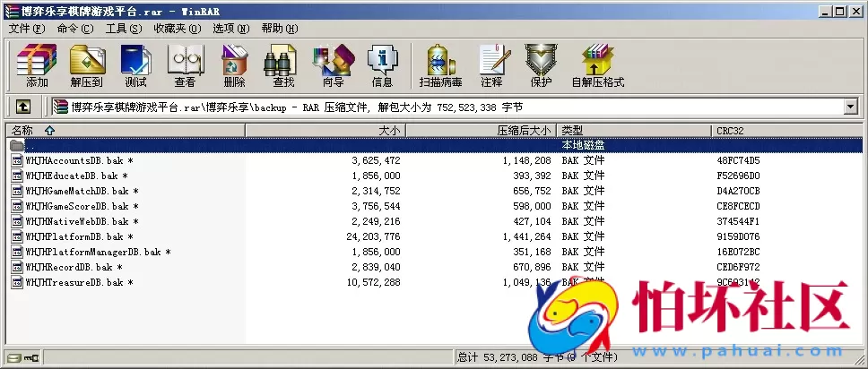This screenshot has height=369, width=868.
Task: Click file icon of WHJHEducateDB.bak
Action: (x=17, y=176)
